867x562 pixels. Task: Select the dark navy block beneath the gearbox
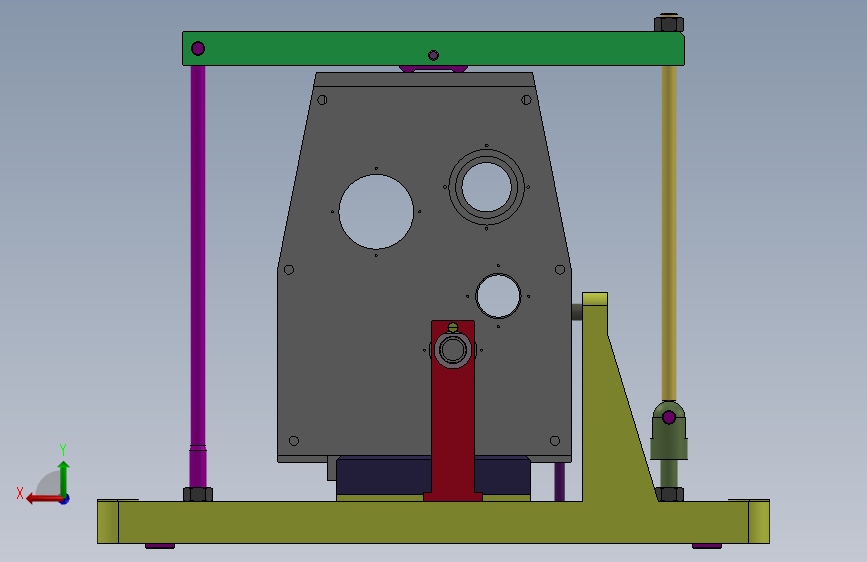tap(383, 476)
